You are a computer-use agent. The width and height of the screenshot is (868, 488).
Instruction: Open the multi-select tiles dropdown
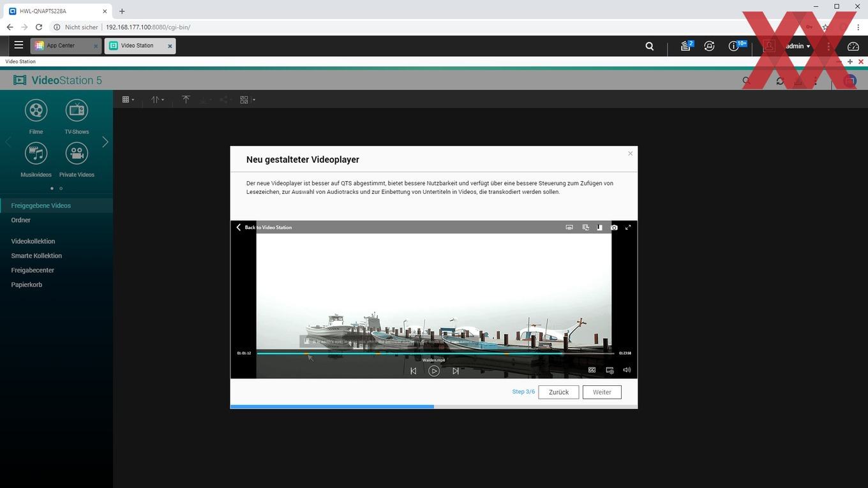coord(248,100)
